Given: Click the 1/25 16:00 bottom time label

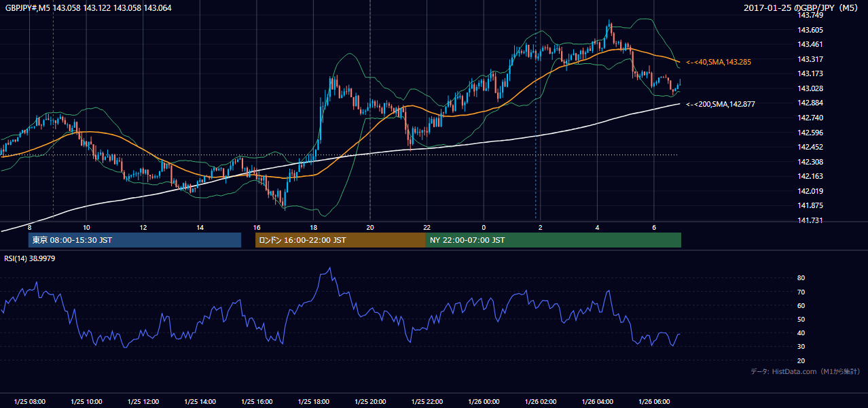Looking at the screenshot, I should [x=256, y=402].
